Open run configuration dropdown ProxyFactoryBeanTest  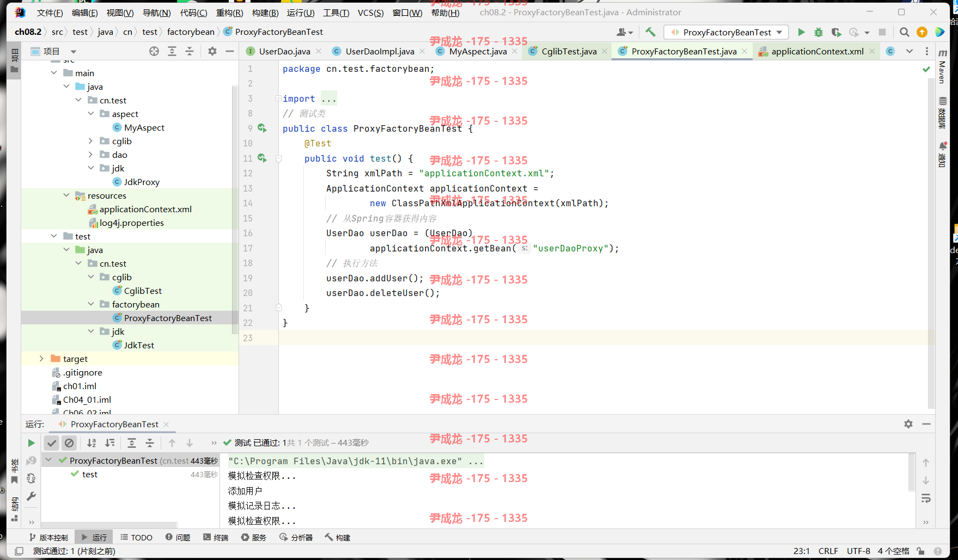[x=727, y=32]
